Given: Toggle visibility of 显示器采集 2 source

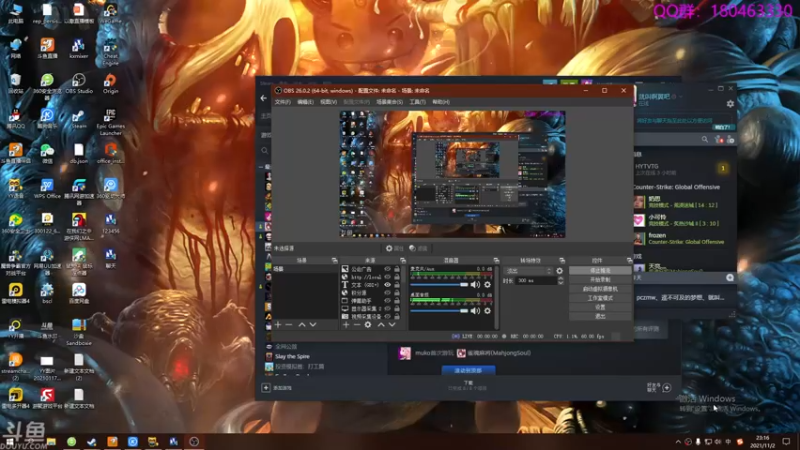Looking at the screenshot, I should (387, 309).
